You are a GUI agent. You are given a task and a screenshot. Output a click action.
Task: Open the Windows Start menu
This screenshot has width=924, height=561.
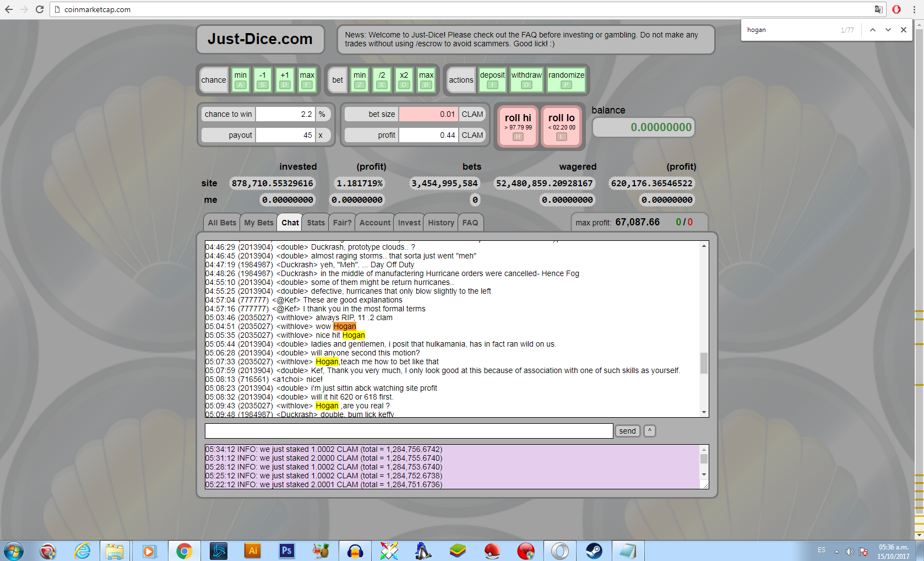[13, 551]
